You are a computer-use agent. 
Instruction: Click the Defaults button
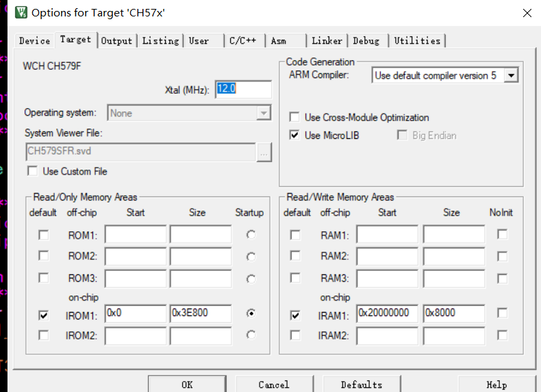click(x=361, y=384)
